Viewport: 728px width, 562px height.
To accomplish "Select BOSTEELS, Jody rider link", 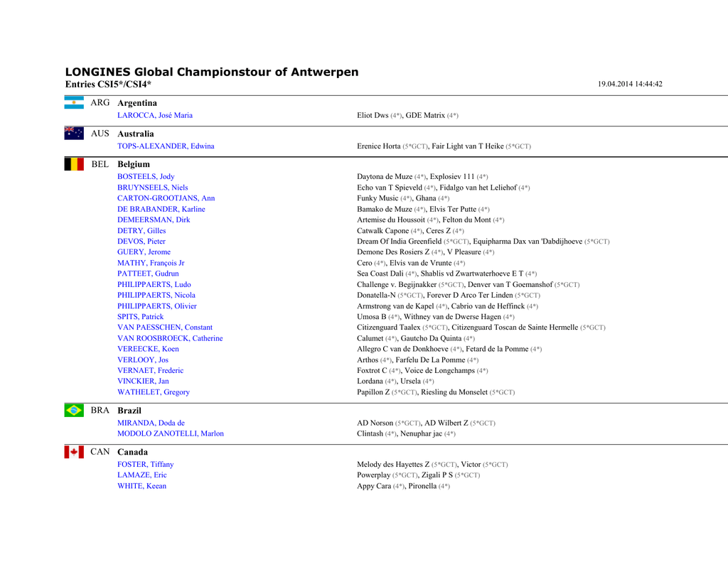I will (146, 177).
